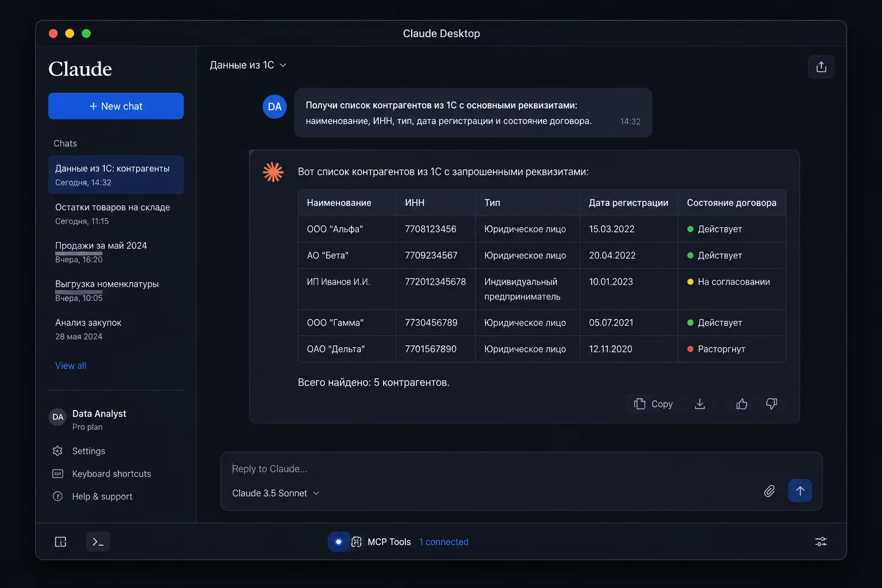
Task: Click the Settings gear icon in sidebar
Action: tap(57, 451)
